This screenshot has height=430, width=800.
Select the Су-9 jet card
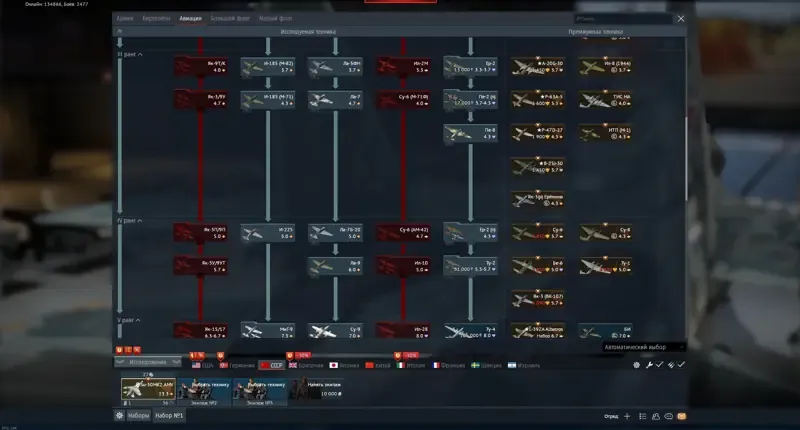[x=335, y=332]
